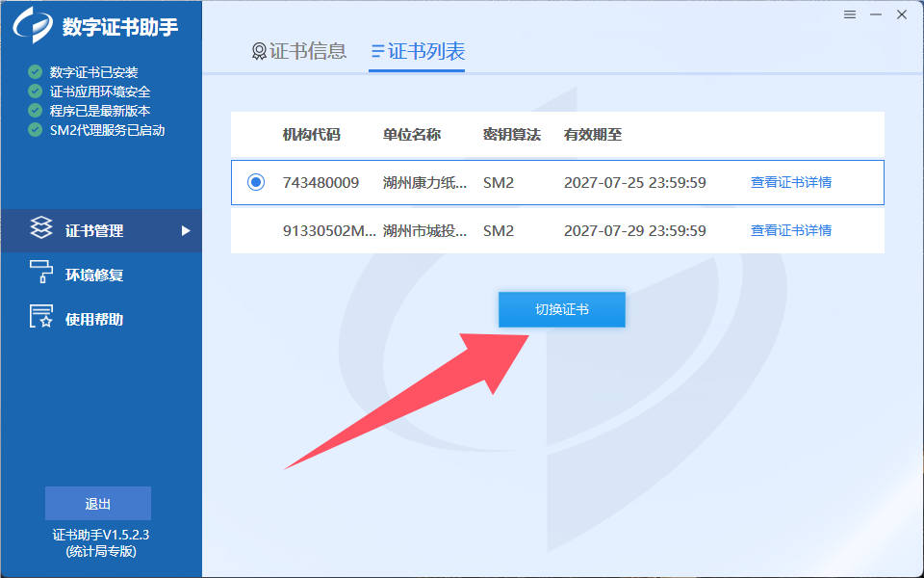Open the hamburger menu in title bar
This screenshot has height=578, width=924.
click(850, 14)
